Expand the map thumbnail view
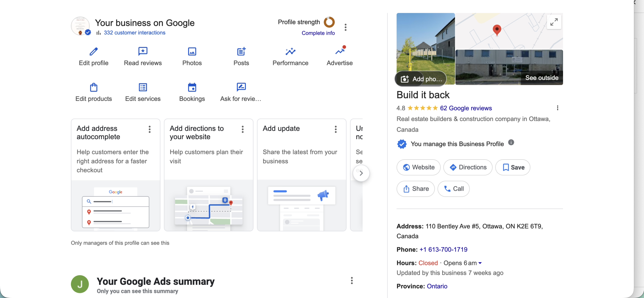The image size is (644, 298). [554, 22]
